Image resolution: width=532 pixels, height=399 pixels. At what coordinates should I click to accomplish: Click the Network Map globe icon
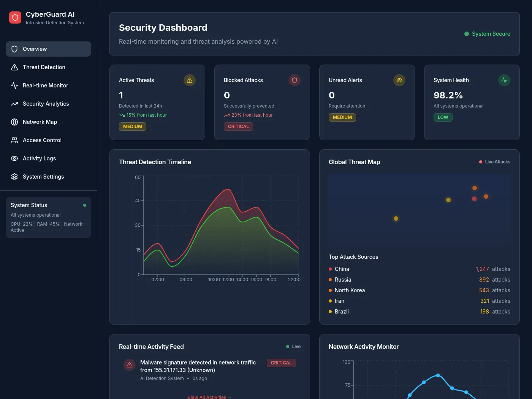14,122
